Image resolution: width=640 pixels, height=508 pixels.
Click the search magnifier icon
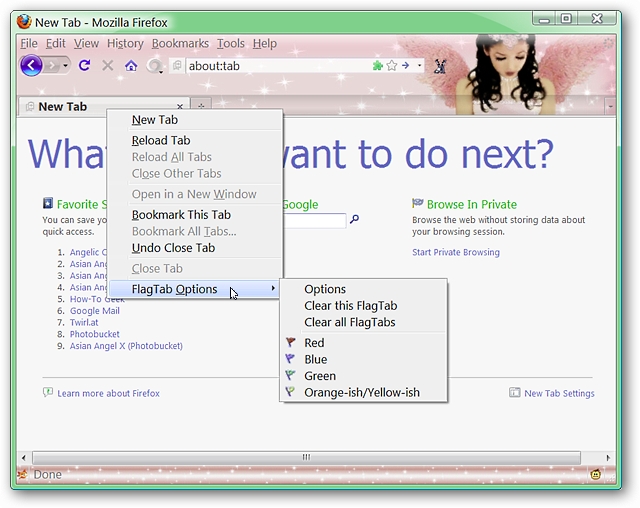(354, 220)
